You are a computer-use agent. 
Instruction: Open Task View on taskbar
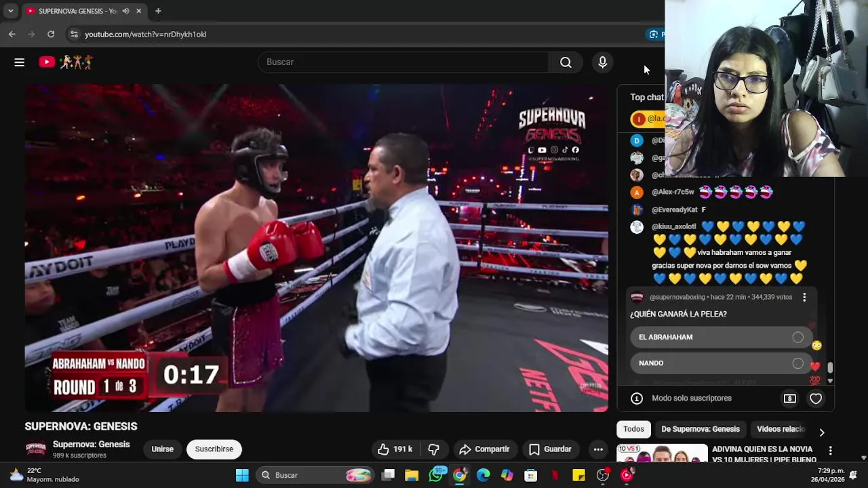tap(388, 475)
